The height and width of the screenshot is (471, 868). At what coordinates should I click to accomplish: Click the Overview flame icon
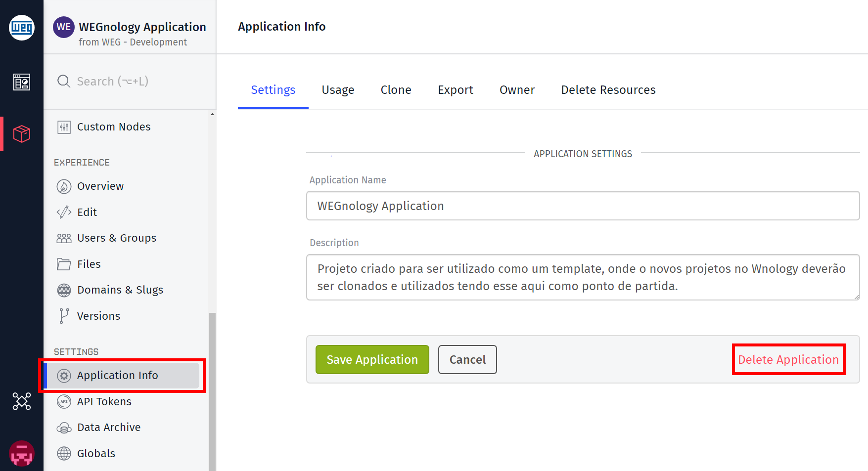[64, 186]
